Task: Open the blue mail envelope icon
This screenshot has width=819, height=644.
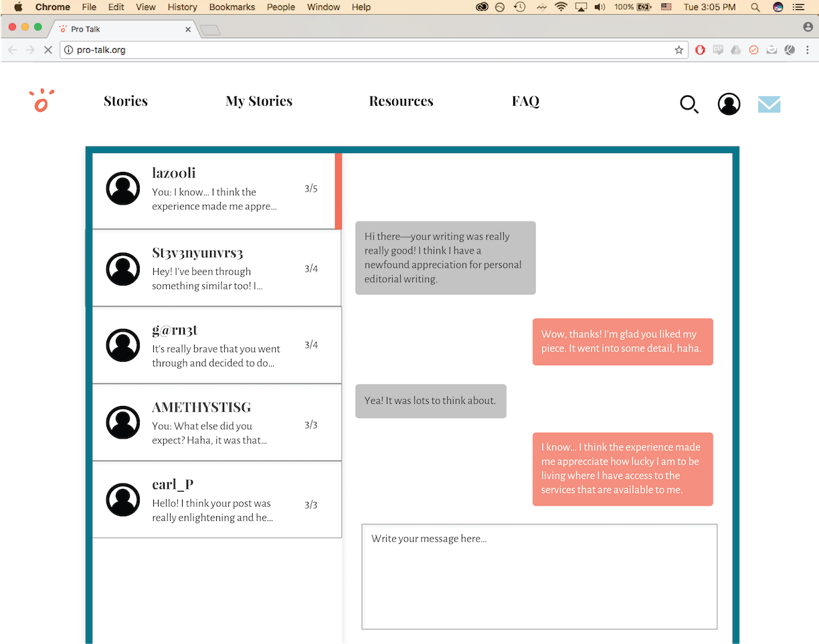Action: click(x=769, y=104)
